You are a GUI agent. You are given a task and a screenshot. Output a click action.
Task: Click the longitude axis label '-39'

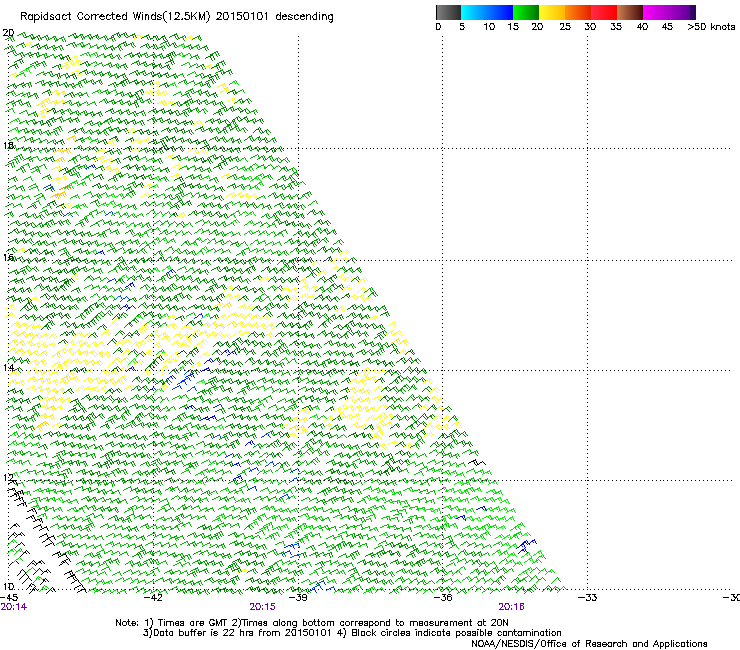coord(298,598)
